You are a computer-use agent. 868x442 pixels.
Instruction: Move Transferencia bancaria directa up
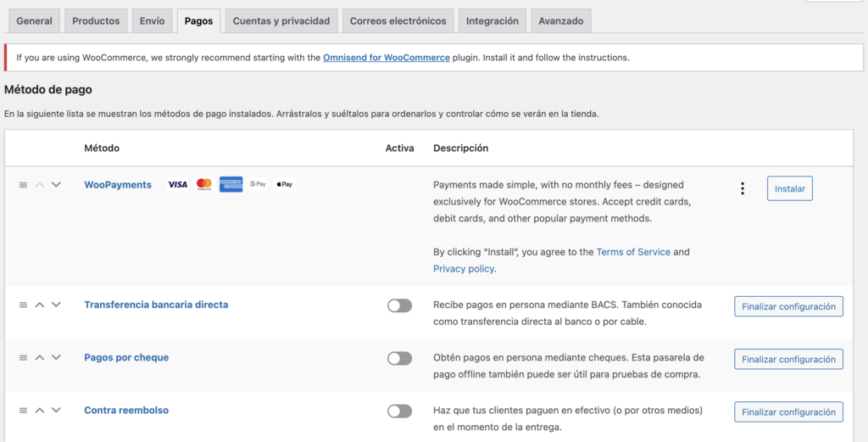tap(40, 305)
